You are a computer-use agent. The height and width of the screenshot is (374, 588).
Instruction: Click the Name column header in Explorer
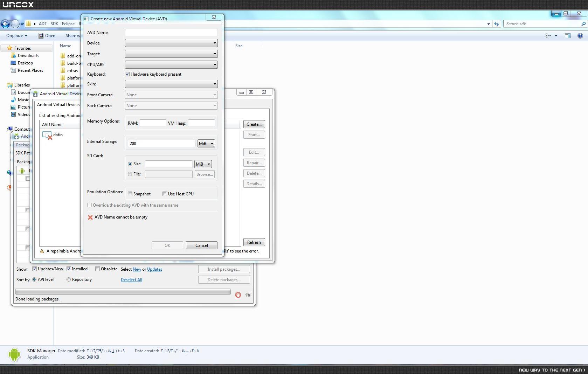[65, 46]
